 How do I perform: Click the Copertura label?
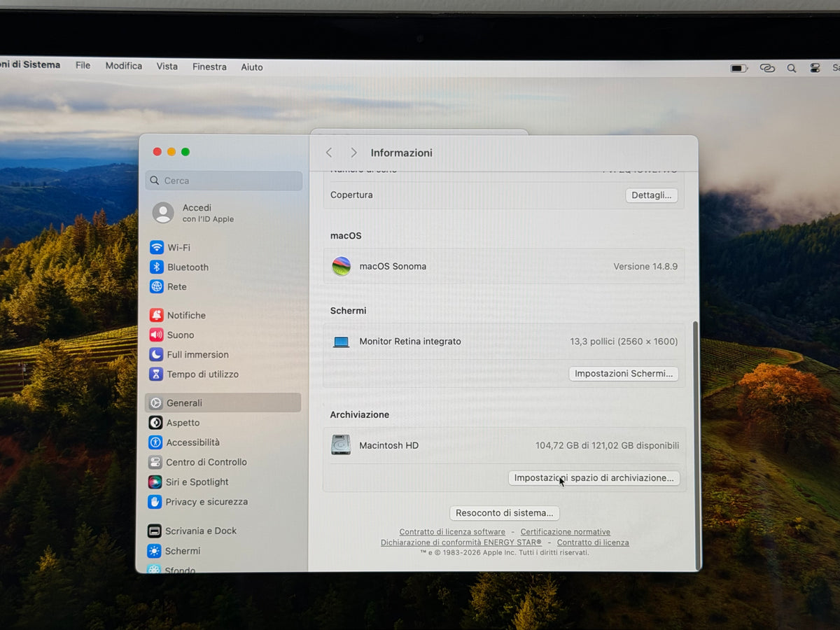tap(351, 195)
